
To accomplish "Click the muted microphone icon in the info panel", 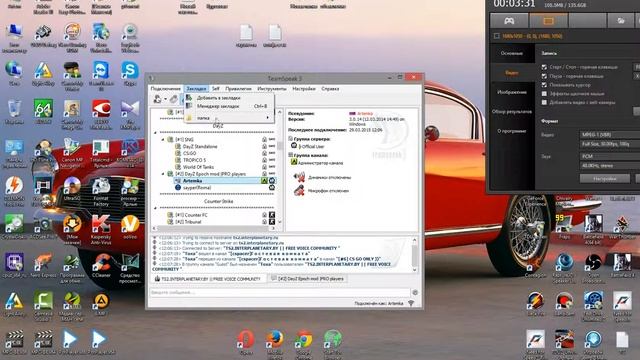I will coord(299,190).
